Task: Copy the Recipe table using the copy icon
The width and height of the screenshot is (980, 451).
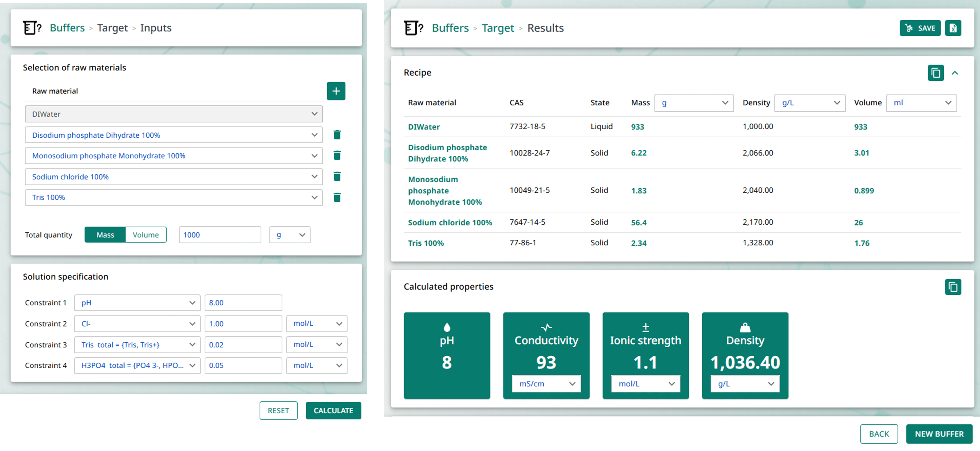Action: pyautogui.click(x=936, y=73)
